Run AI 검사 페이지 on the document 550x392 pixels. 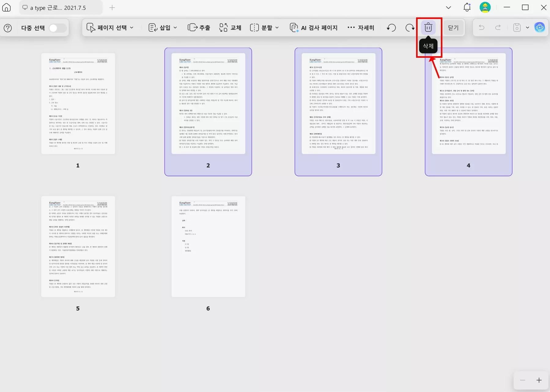click(313, 27)
